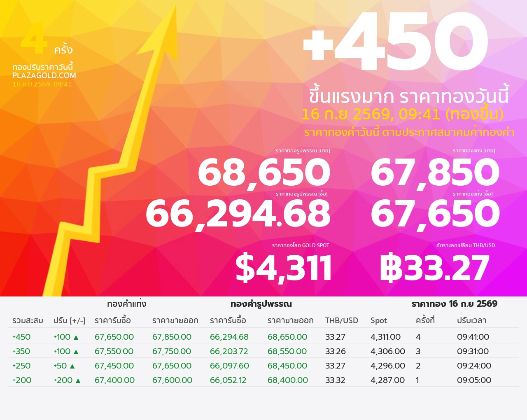Click the exchange rate ฿33.27 value

click(434, 268)
